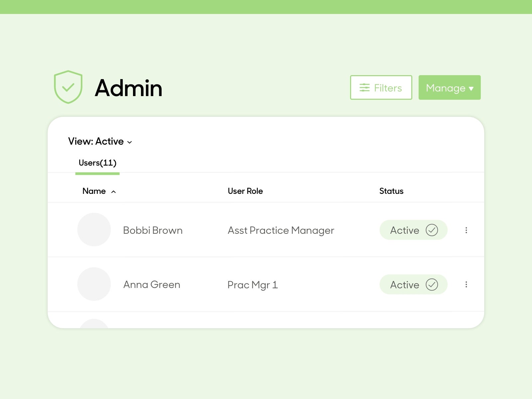The width and height of the screenshot is (532, 399).
Task: Open Anna Green's user name
Action: pos(152,285)
